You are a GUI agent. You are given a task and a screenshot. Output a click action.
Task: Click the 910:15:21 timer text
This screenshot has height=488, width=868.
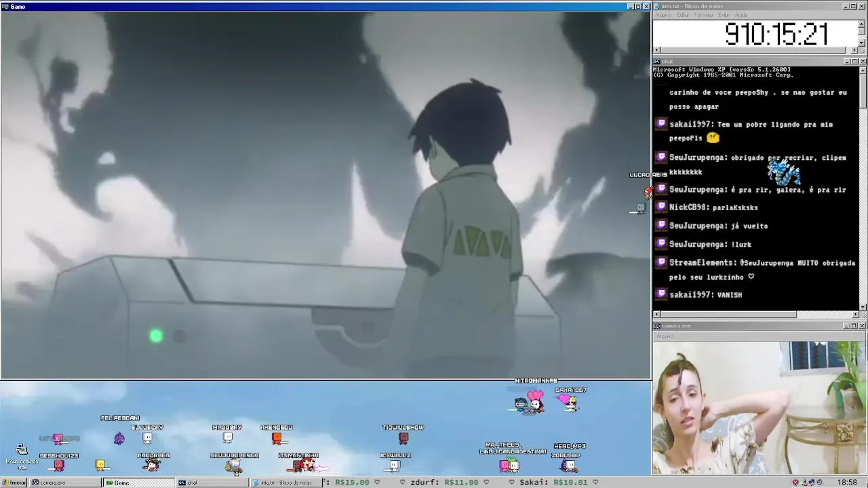pyautogui.click(x=776, y=34)
